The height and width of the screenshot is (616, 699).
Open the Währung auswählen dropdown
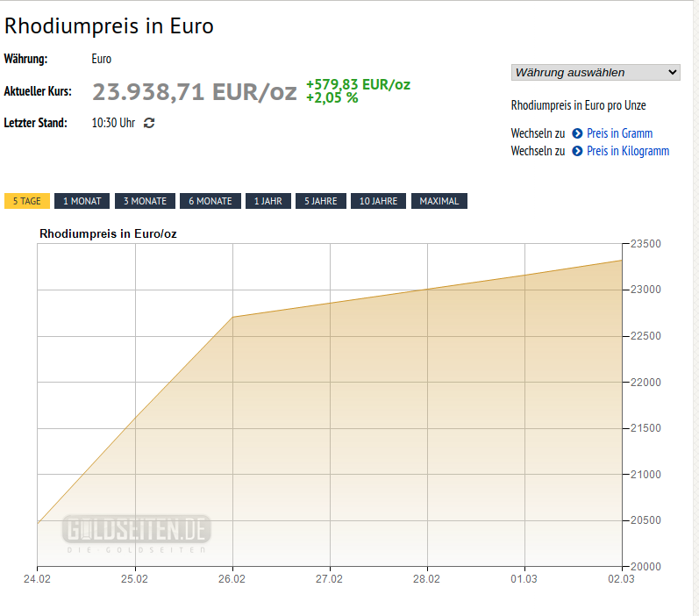[x=596, y=72]
